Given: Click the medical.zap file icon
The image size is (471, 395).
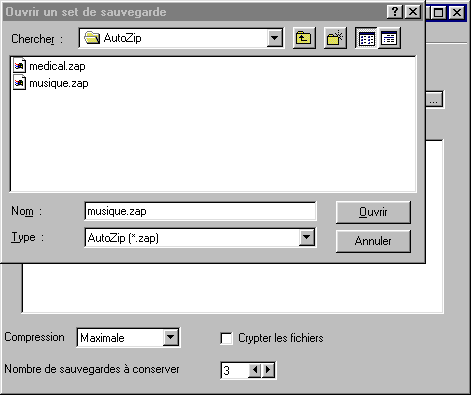Looking at the screenshot, I should (x=19, y=66).
